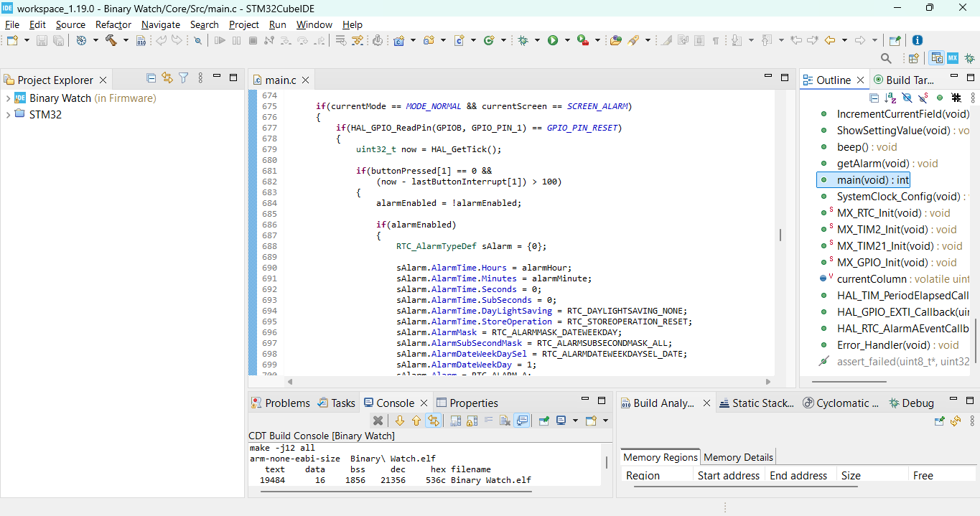Open the Build hammer dropdown arrow
This screenshot has height=516, width=980.
tap(126, 40)
